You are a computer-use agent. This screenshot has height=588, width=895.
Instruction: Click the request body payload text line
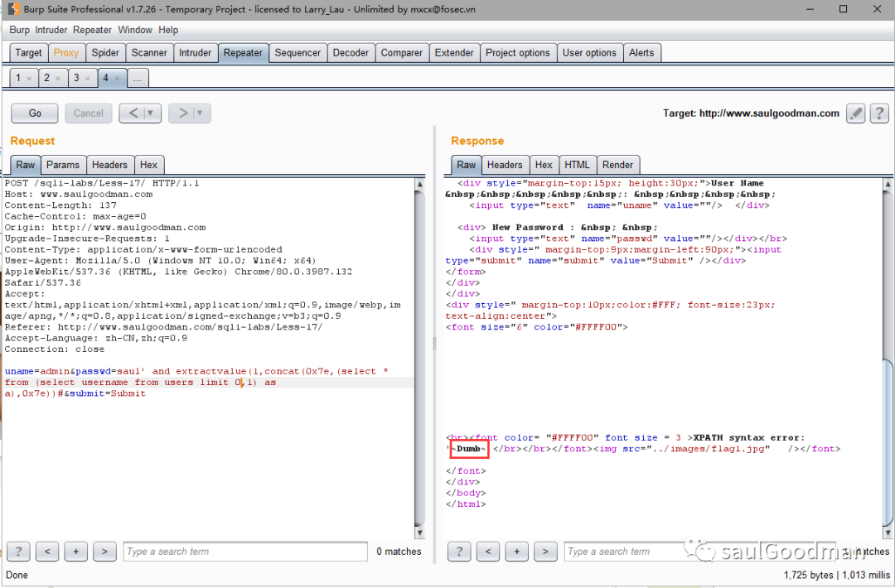196,382
